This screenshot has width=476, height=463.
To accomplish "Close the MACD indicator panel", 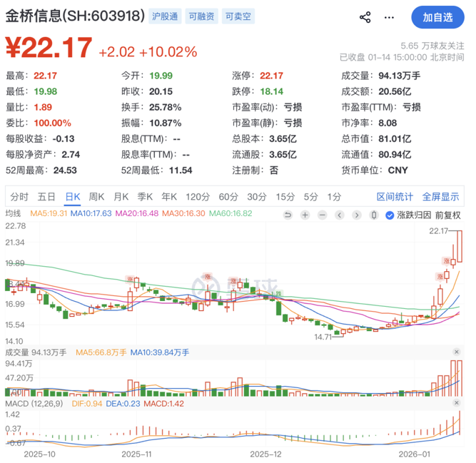I will (x=457, y=405).
